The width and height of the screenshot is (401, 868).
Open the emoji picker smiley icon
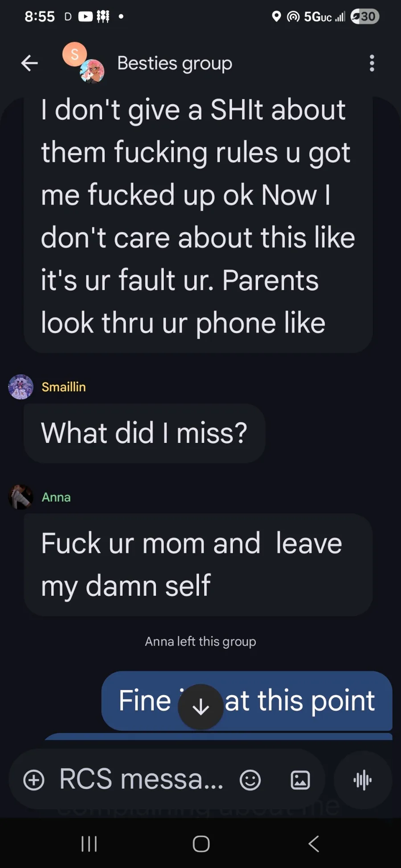tap(250, 780)
